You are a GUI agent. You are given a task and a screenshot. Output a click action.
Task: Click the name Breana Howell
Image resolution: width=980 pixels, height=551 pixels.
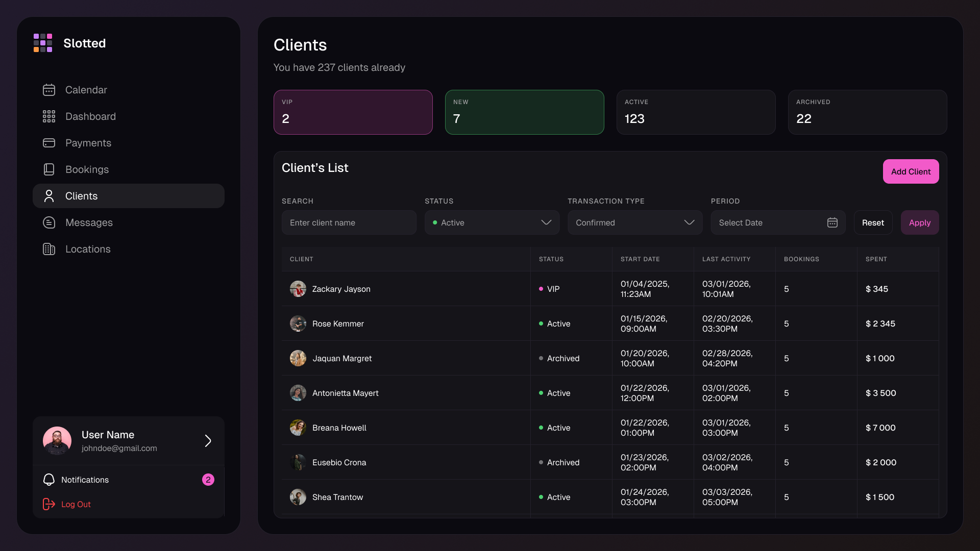pos(339,428)
